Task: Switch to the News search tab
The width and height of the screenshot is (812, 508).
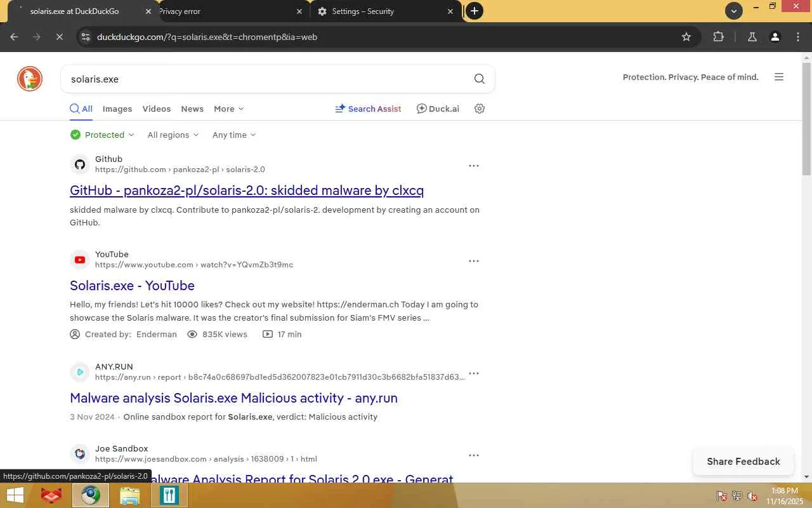Action: [192, 109]
